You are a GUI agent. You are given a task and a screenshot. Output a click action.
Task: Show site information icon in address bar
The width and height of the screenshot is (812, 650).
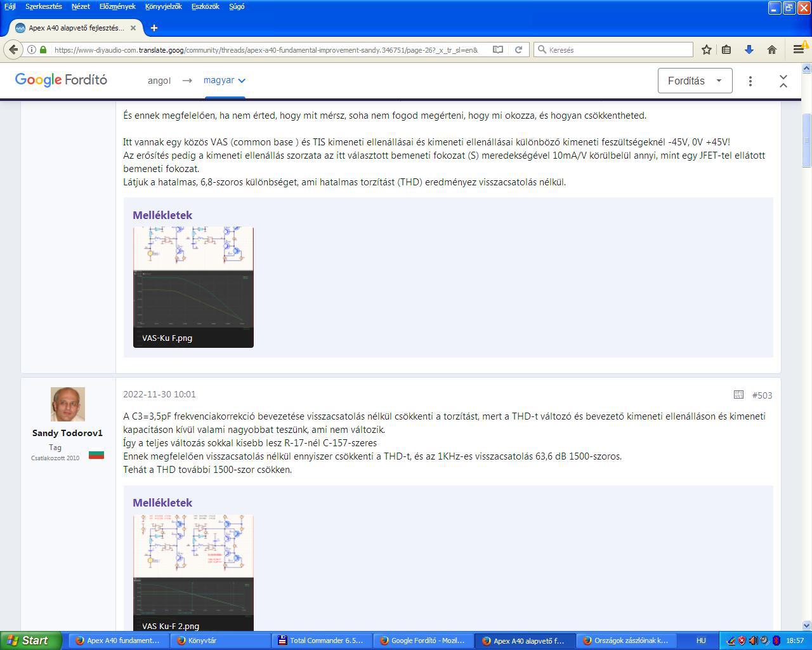(x=32, y=50)
